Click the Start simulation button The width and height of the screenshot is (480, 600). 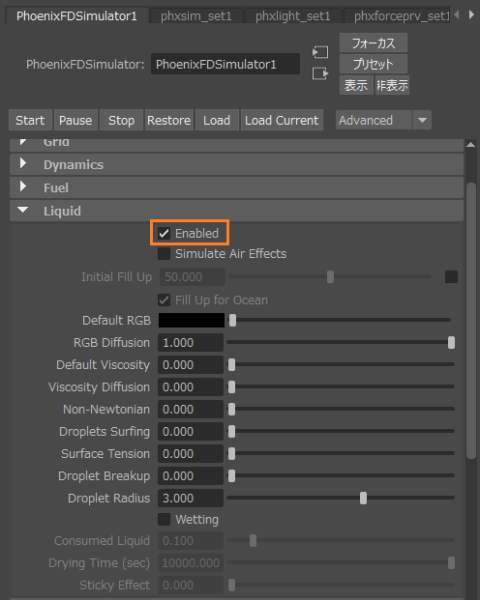pos(30,120)
